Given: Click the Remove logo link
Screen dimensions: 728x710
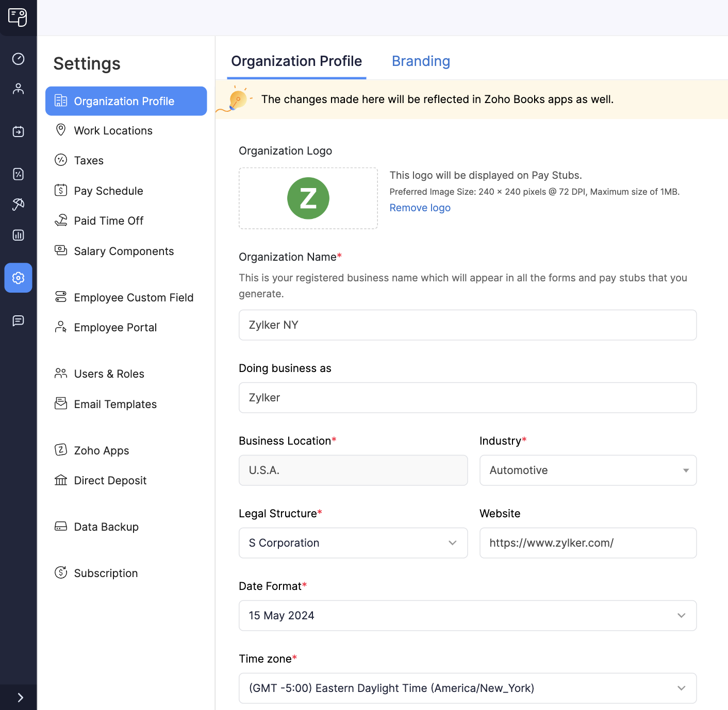Looking at the screenshot, I should pos(420,208).
